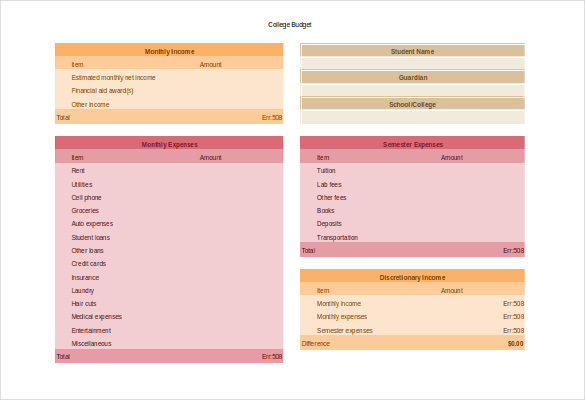The image size is (585, 400).
Task: Select the 'Other income' row
Action: coord(169,104)
